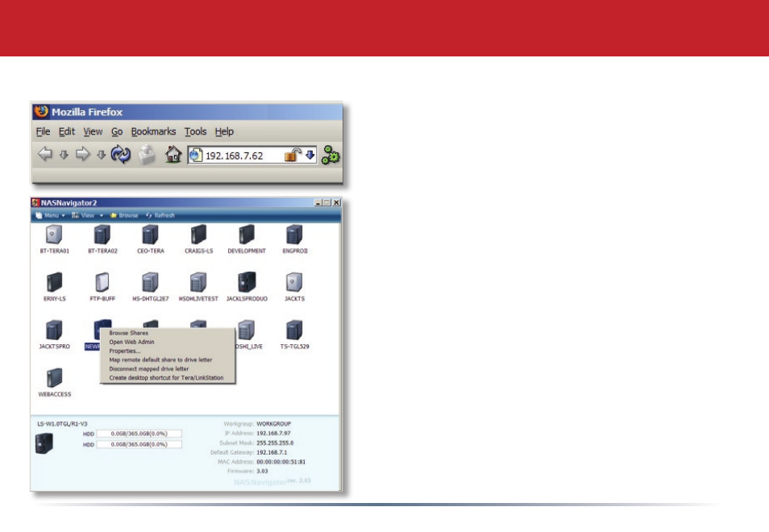Click the LS-W1.0TGL/R1-V3 model text

click(62, 424)
